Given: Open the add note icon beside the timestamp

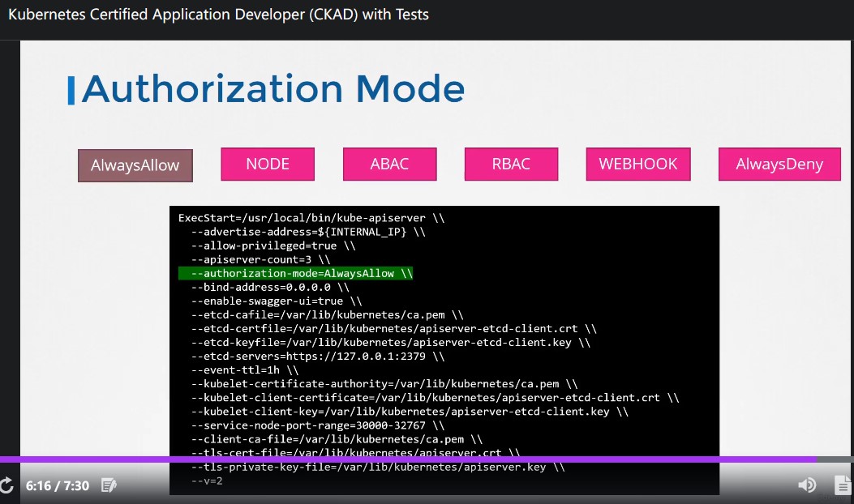Looking at the screenshot, I should point(109,485).
